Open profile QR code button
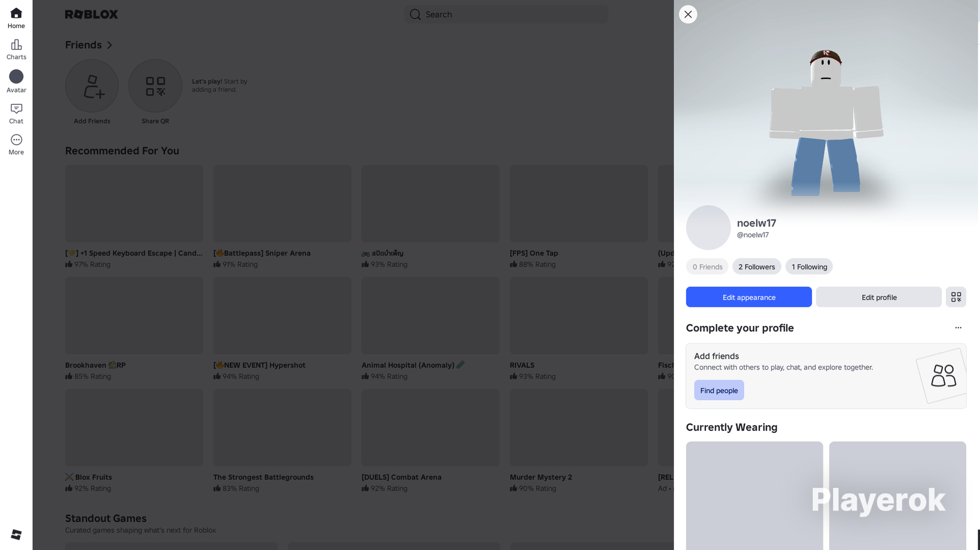This screenshot has width=980, height=550. point(956,297)
